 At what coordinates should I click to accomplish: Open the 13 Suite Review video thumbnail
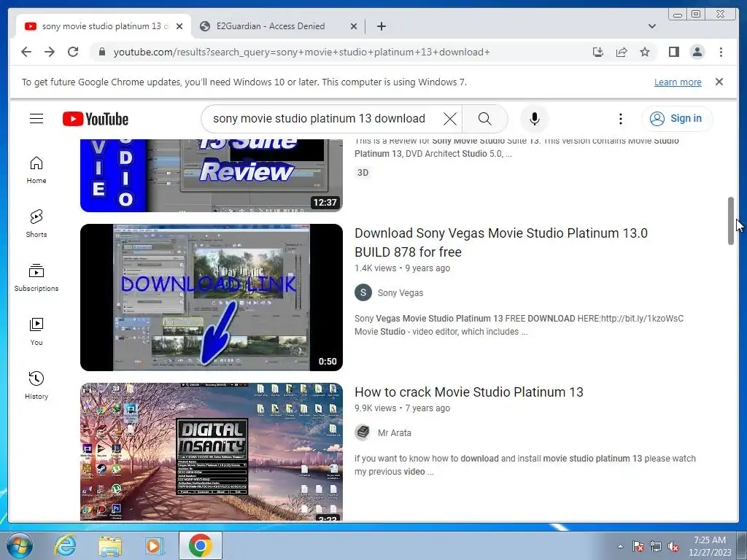point(211,175)
